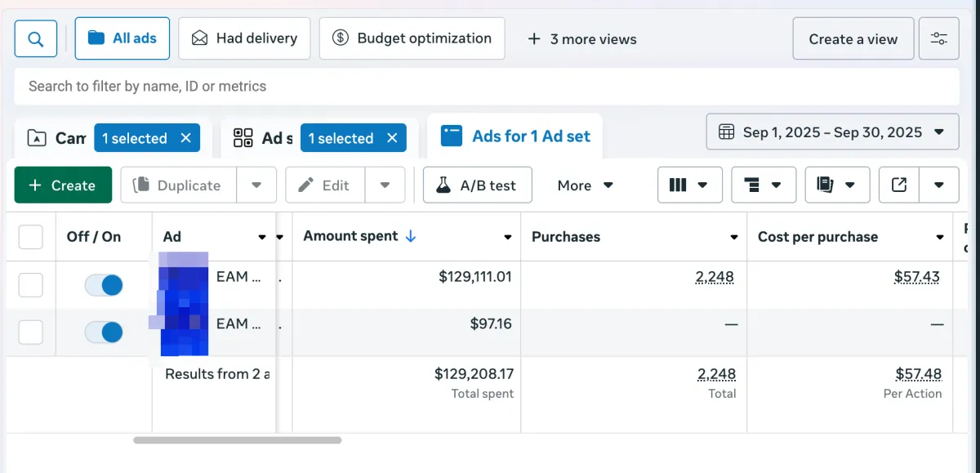Screen dimensions: 980x473
Task: Click the export share icon
Action: (x=899, y=185)
